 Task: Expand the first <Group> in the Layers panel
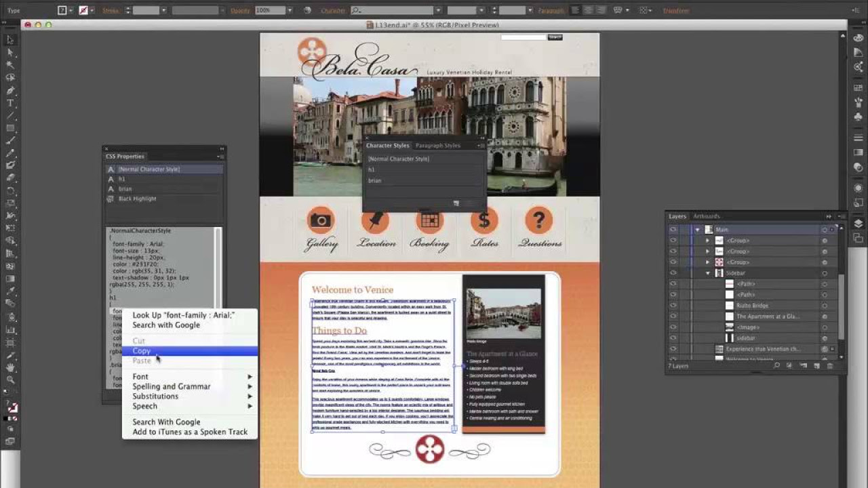tap(708, 241)
